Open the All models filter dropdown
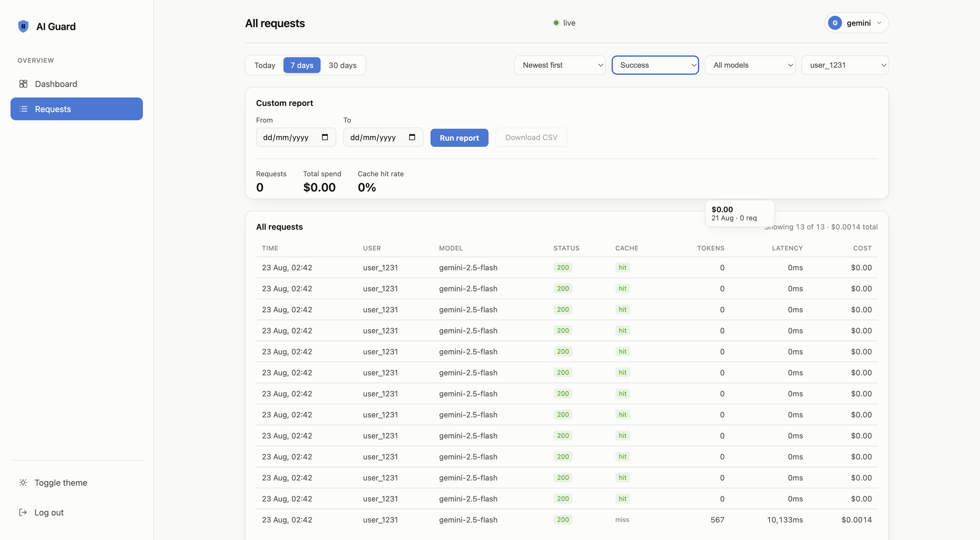Viewport: 980px width, 540px height. [x=750, y=65]
